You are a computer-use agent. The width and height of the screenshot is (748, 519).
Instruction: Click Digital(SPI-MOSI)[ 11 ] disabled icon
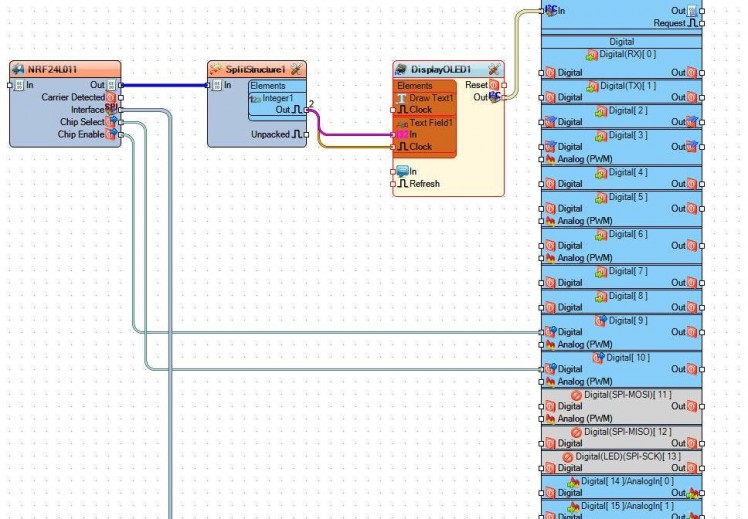click(x=576, y=395)
